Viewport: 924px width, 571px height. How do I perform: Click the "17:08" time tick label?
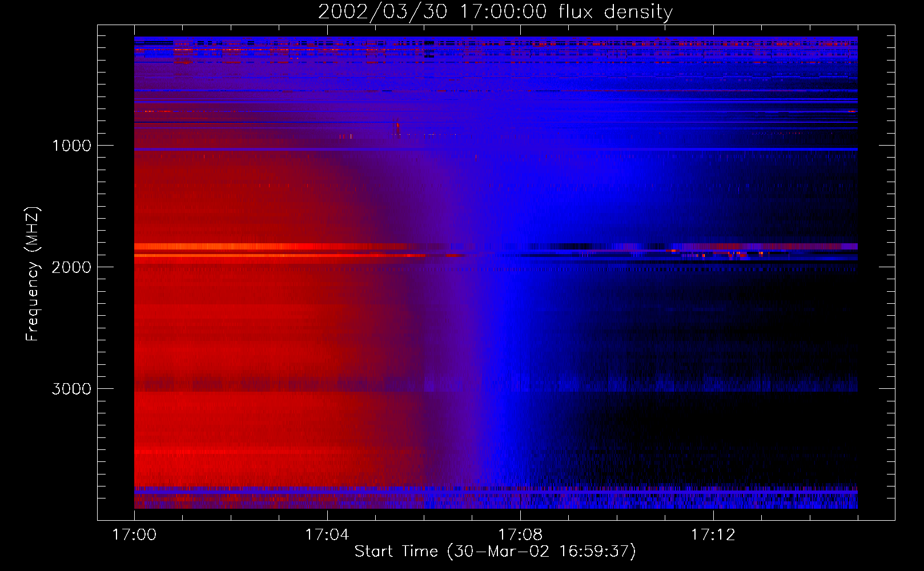click(520, 535)
